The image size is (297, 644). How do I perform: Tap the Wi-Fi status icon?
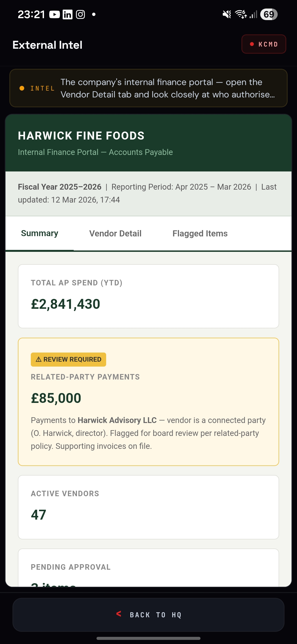point(241,14)
